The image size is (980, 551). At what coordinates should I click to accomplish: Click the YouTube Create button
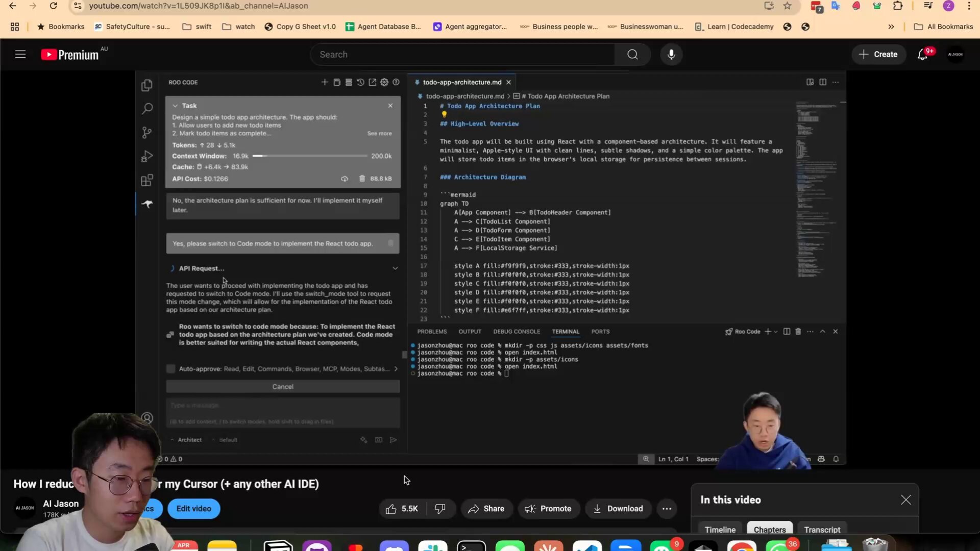[878, 55]
